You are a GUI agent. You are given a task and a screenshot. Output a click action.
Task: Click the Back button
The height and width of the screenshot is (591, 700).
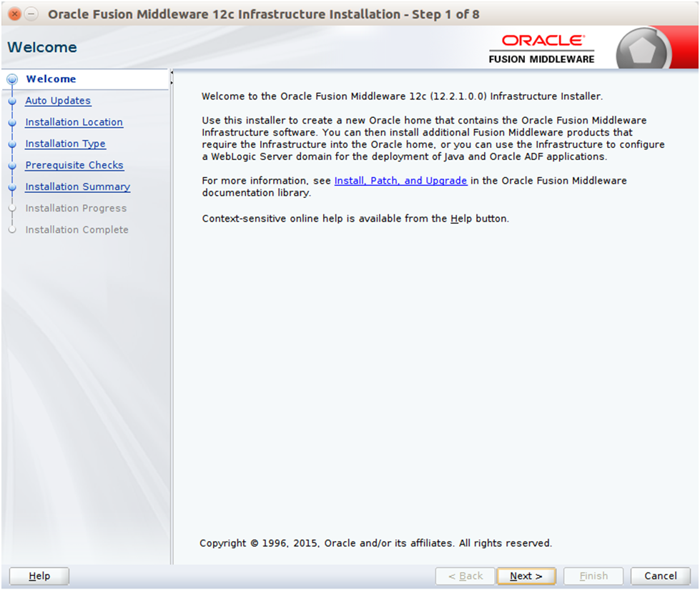[x=465, y=576]
